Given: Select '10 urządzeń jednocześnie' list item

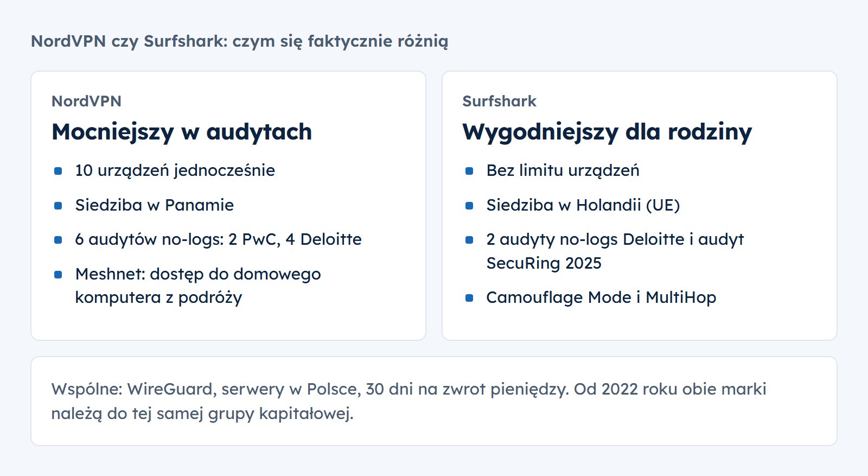Looking at the screenshot, I should pos(175,170).
